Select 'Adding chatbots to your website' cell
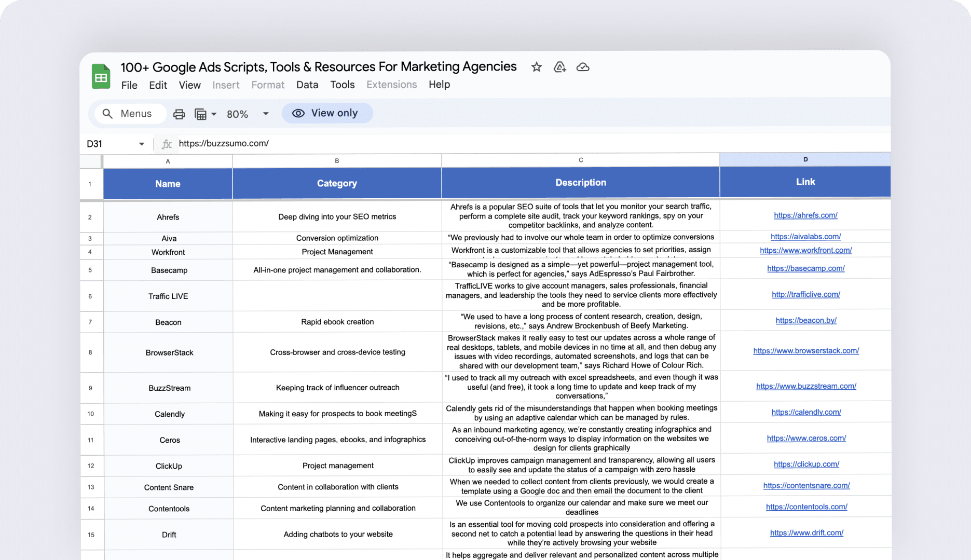Screen dimensions: 971x560 click(x=338, y=534)
